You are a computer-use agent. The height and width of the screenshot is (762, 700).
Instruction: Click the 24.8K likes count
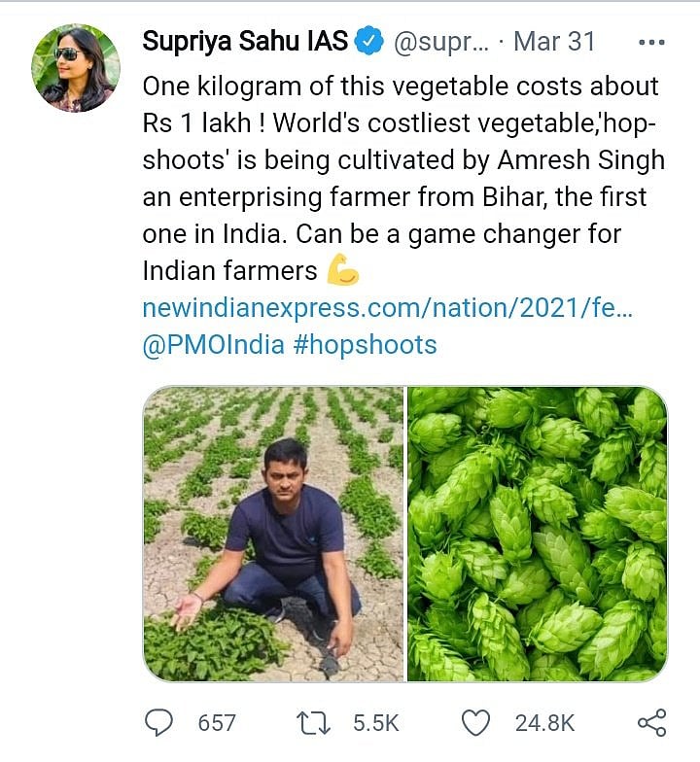pos(545,722)
